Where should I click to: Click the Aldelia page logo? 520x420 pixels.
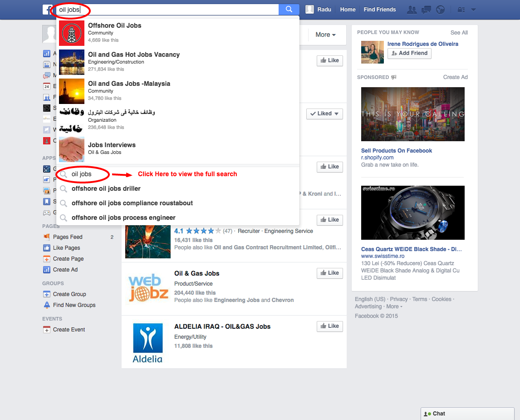147,343
